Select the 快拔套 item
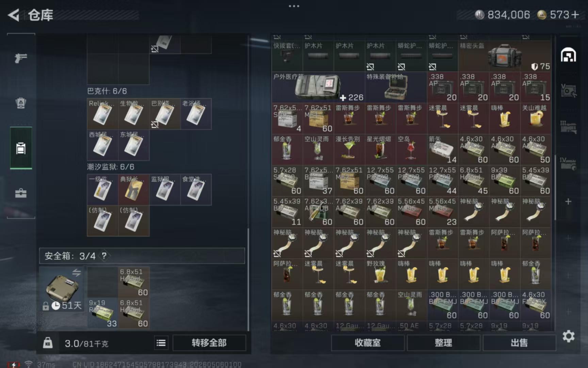This screenshot has width=588, height=368. 287,56
